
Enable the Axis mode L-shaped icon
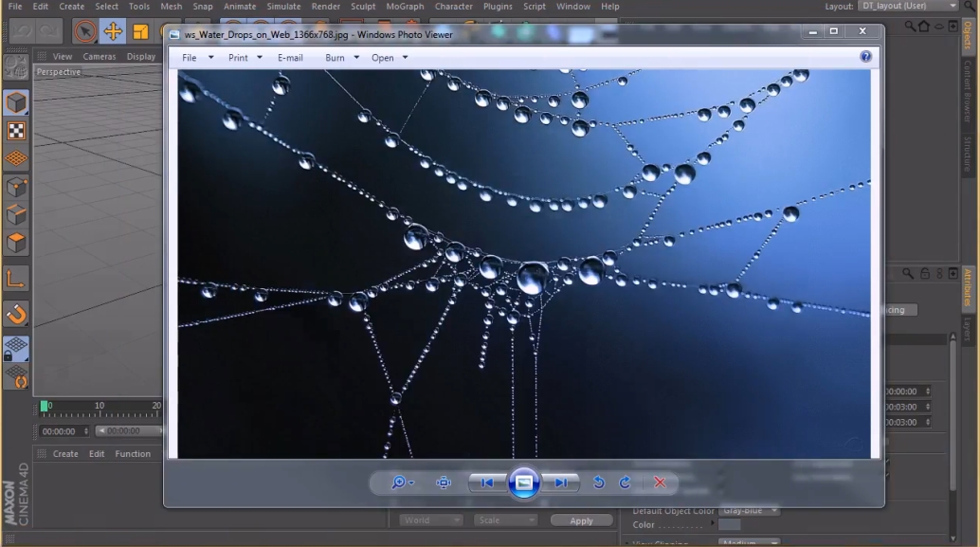click(16, 279)
